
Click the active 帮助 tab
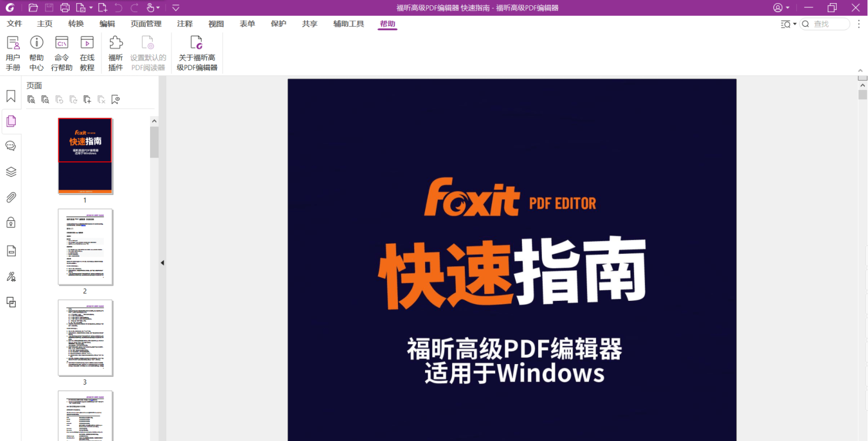click(387, 24)
